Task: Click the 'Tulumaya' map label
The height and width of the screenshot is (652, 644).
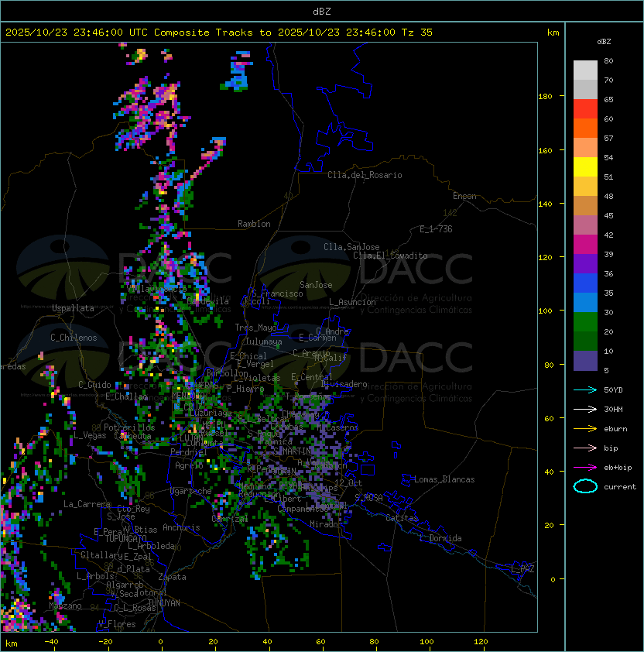Action: 264,341
